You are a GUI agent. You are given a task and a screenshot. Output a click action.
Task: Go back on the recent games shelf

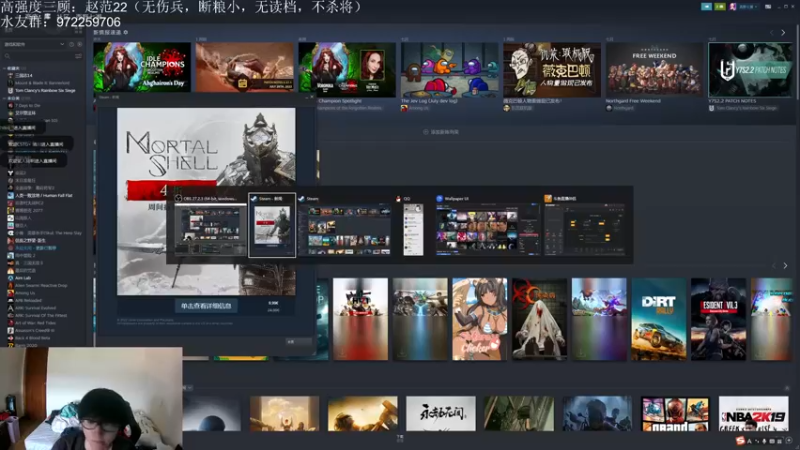[774, 266]
